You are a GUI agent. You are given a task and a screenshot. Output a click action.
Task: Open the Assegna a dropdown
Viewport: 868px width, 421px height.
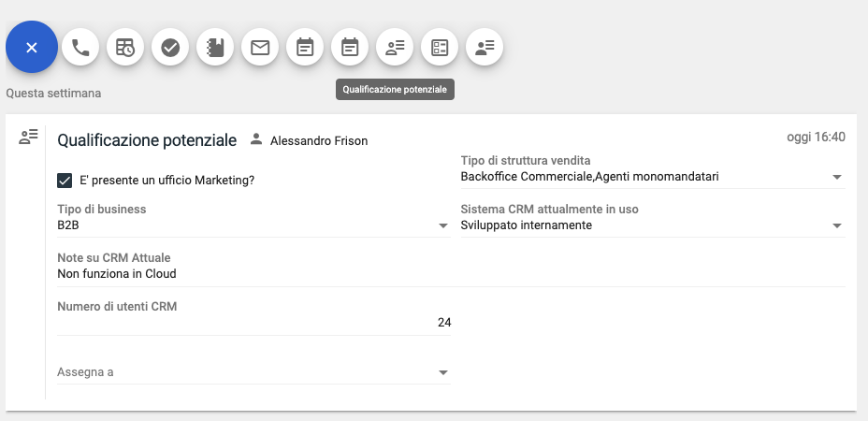pyautogui.click(x=443, y=372)
